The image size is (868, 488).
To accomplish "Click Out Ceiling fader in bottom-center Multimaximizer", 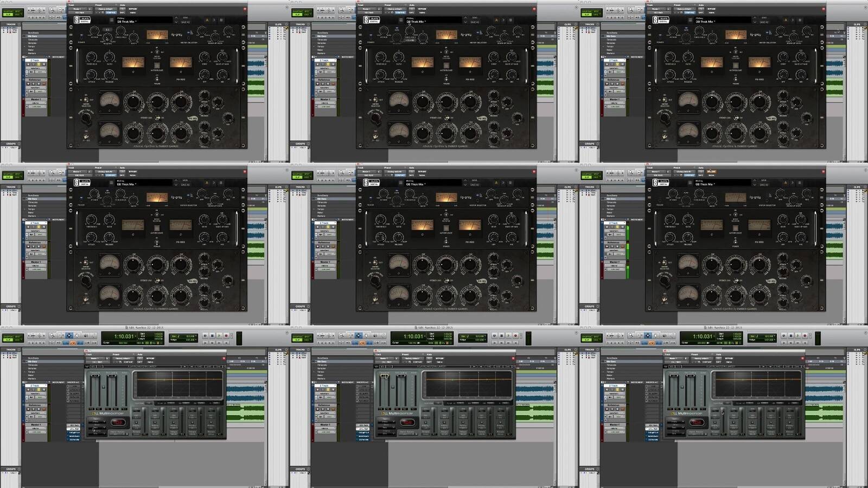I will click(401, 376).
